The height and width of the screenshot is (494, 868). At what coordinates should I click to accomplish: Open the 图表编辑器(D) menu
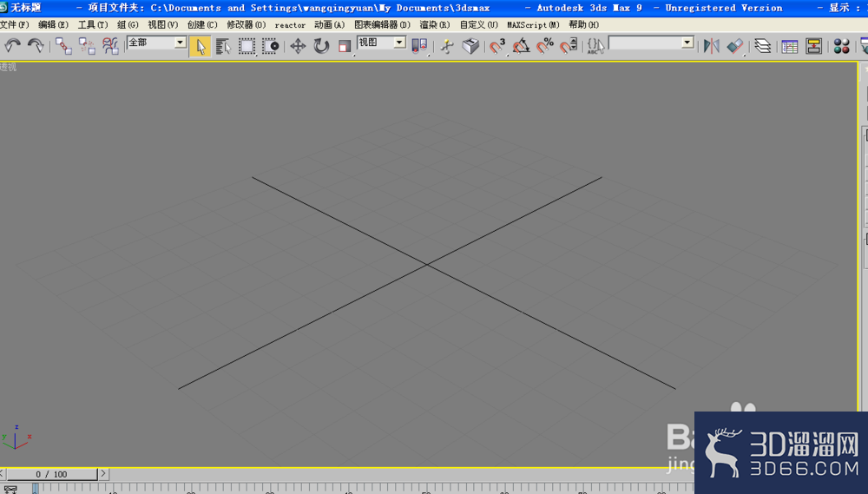coord(382,25)
